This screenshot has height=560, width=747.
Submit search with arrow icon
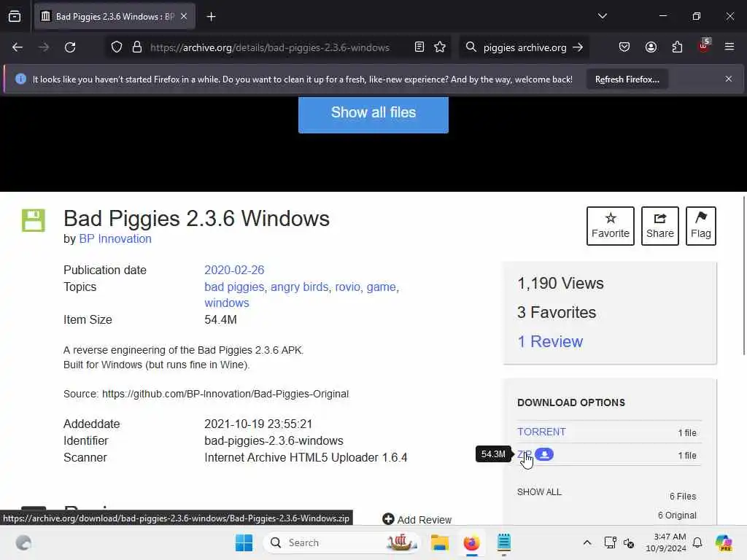578,47
